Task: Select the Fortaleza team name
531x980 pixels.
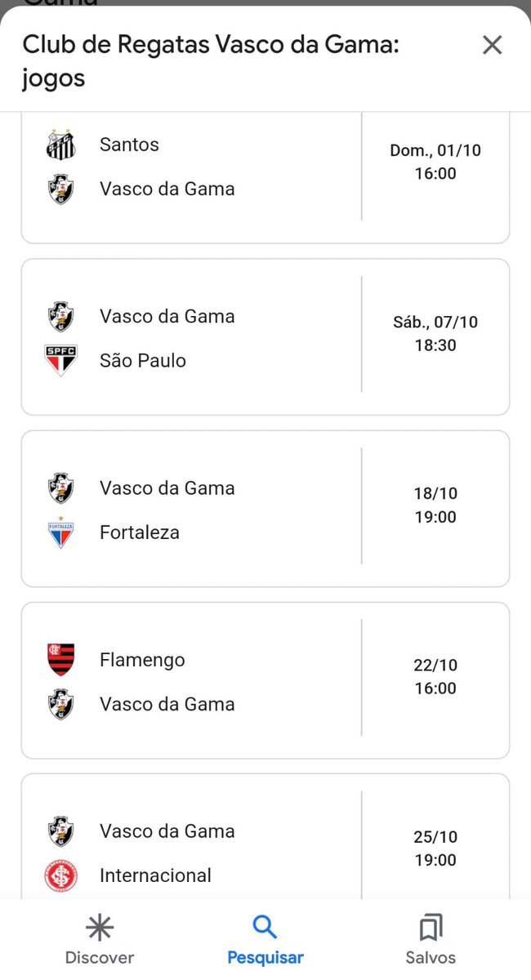Action: pos(140,532)
